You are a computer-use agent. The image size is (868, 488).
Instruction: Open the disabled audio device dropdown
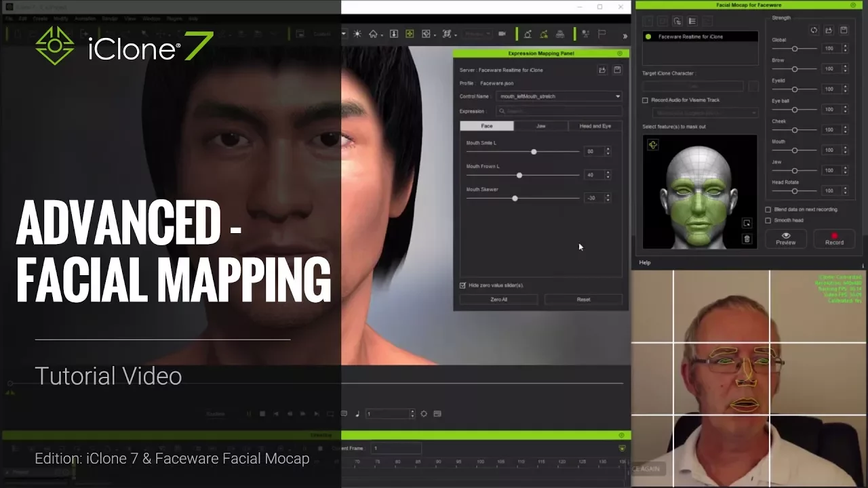705,113
